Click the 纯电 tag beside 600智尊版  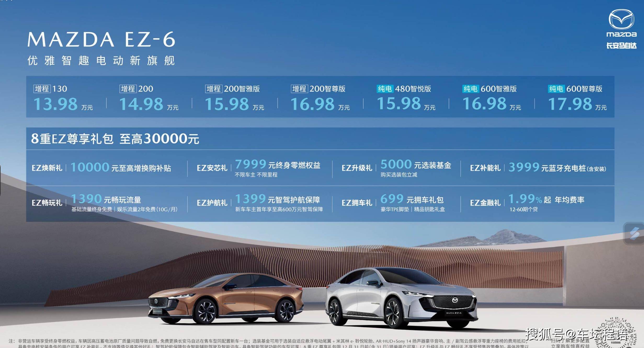click(556, 89)
